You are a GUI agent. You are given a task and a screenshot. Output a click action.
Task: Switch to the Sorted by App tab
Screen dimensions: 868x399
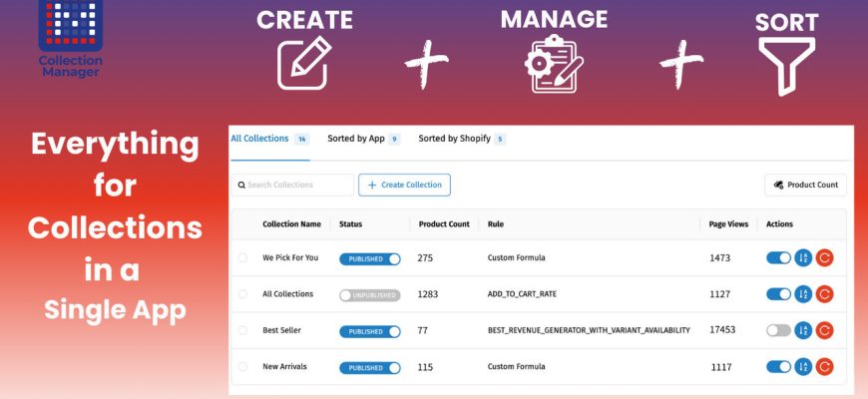click(x=364, y=139)
